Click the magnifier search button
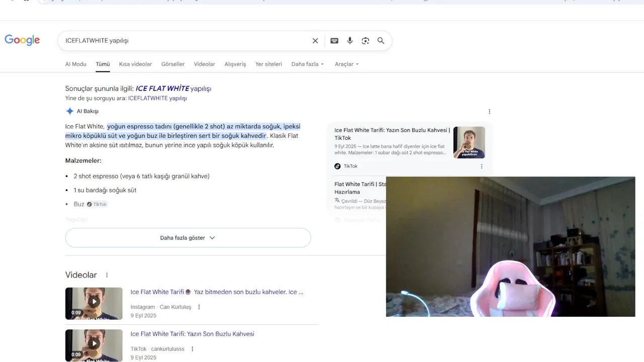This screenshot has width=644, height=362. [x=381, y=41]
